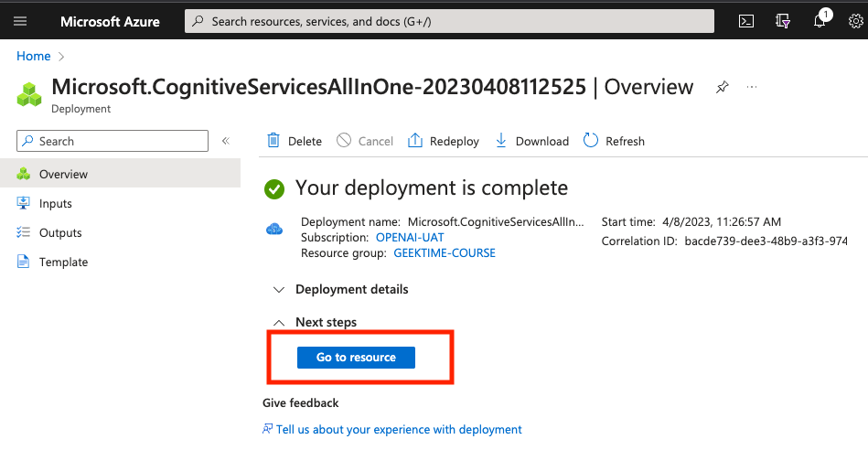Refresh the deployment overview
This screenshot has height=450, width=868.
pyautogui.click(x=614, y=141)
